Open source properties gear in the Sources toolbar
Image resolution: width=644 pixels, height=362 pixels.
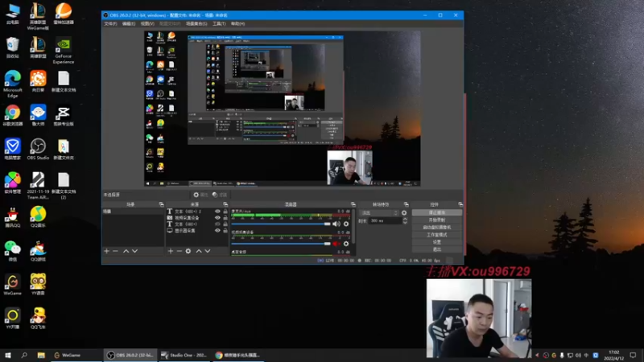[188, 251]
